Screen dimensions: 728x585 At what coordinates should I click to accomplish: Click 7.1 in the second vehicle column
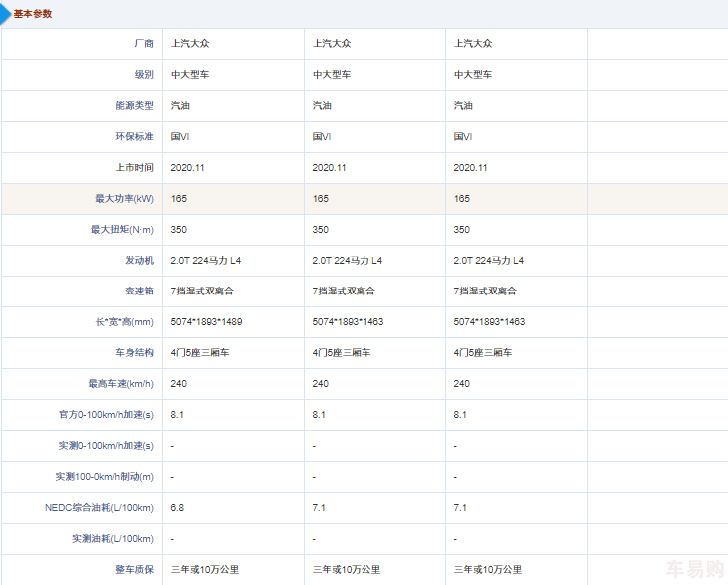pyautogui.click(x=319, y=508)
